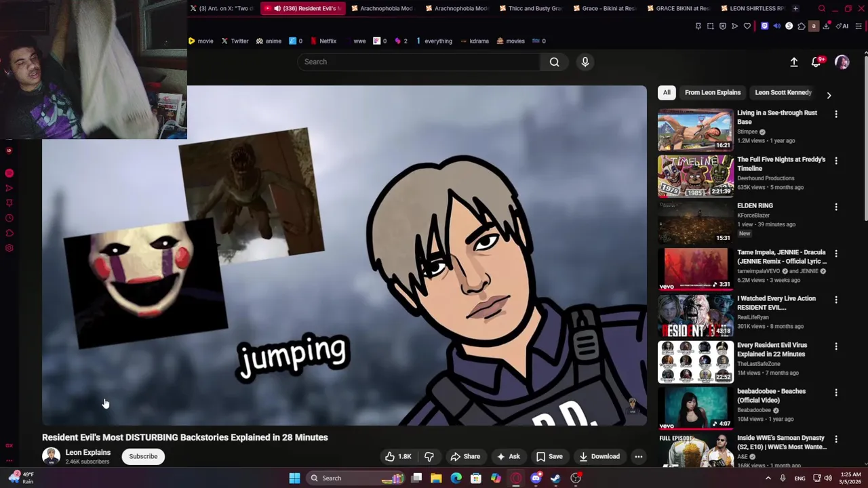Open options for The Full Five Nights at Freddy's Timeline
The image size is (868, 488).
pyautogui.click(x=836, y=161)
